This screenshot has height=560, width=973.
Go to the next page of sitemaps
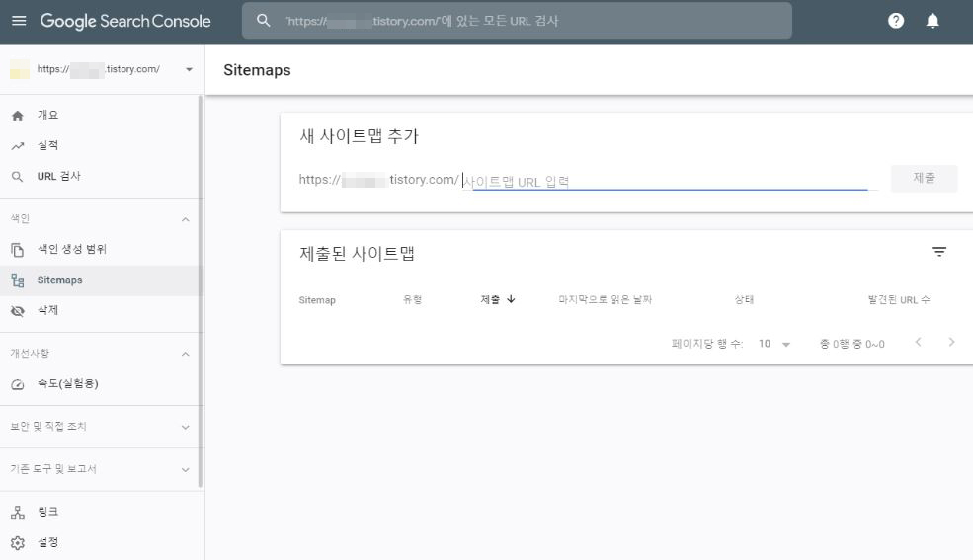(951, 342)
